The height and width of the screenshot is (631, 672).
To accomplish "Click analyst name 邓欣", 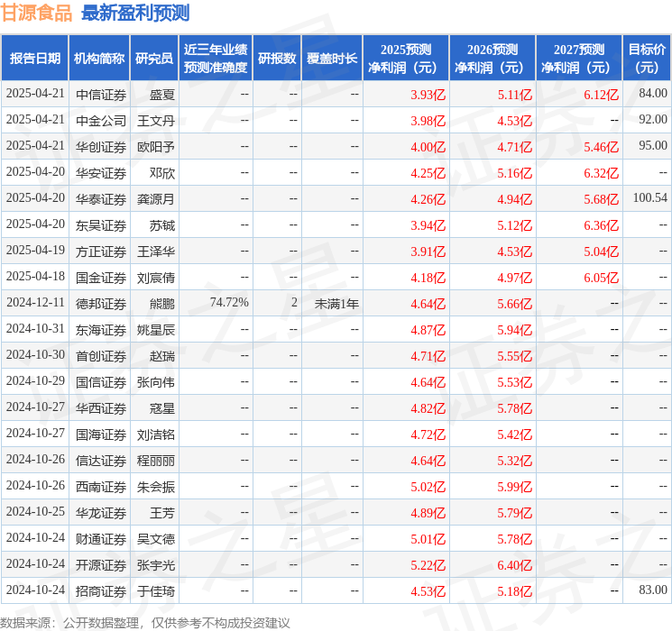I will (x=162, y=173).
